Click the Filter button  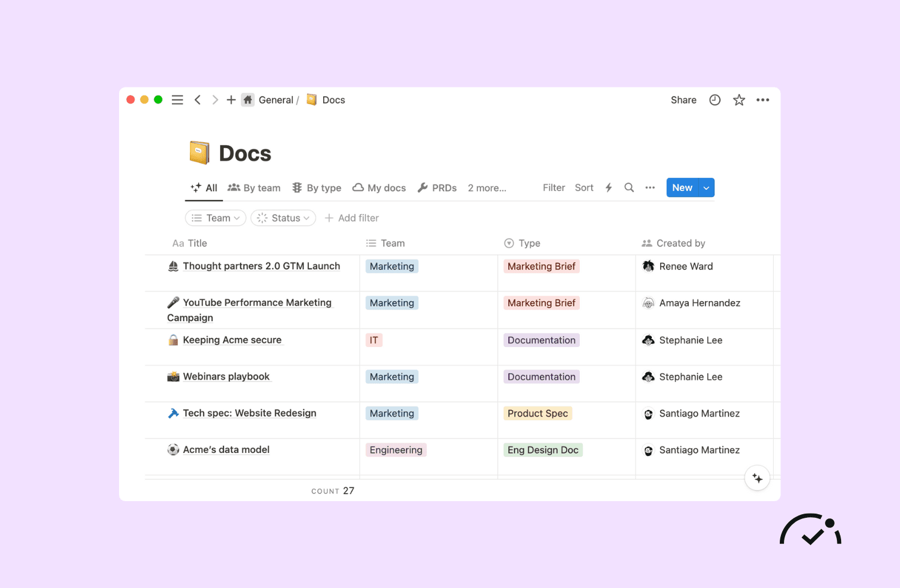[x=554, y=187]
